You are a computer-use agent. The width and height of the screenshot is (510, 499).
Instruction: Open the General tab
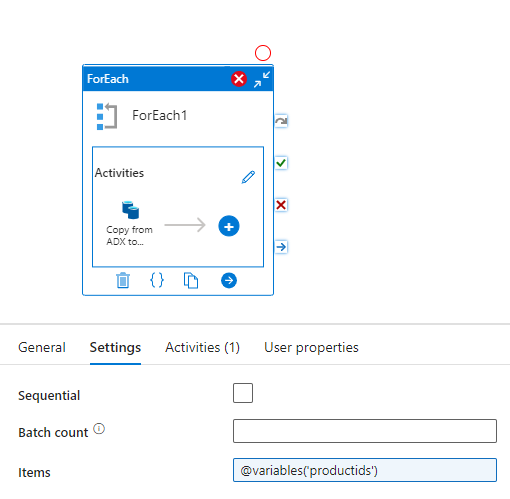click(x=42, y=347)
